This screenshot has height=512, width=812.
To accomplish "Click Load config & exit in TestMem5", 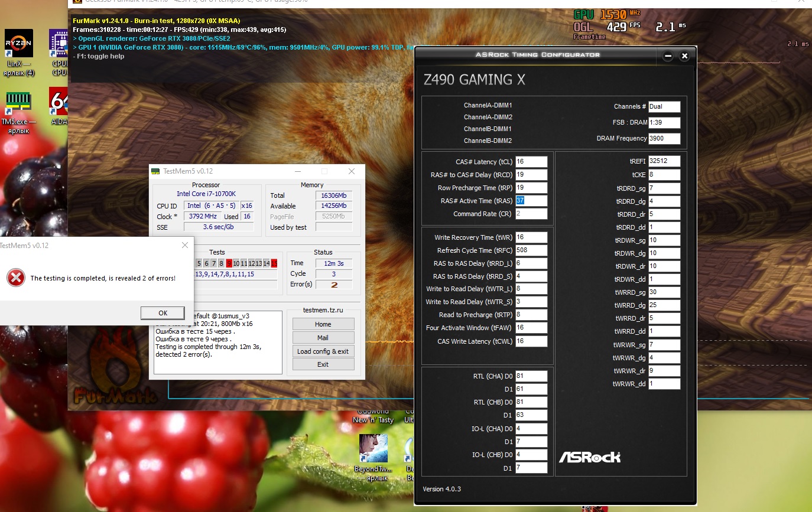I will [323, 351].
